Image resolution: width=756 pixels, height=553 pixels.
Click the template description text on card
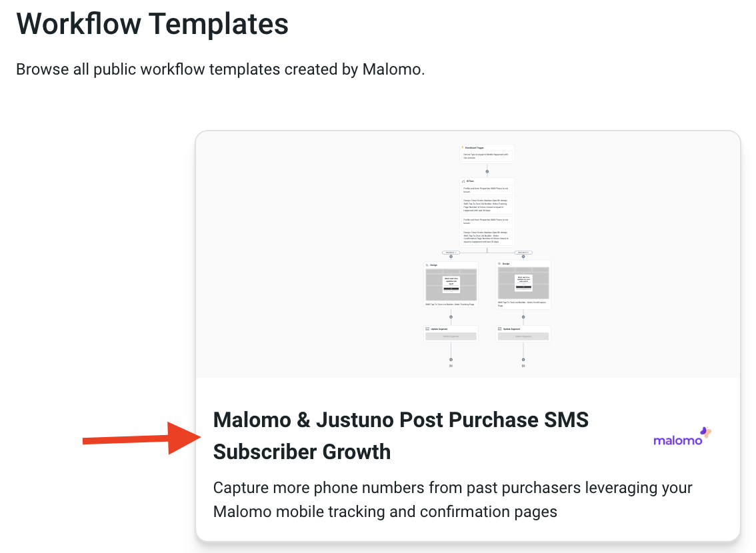(453, 500)
